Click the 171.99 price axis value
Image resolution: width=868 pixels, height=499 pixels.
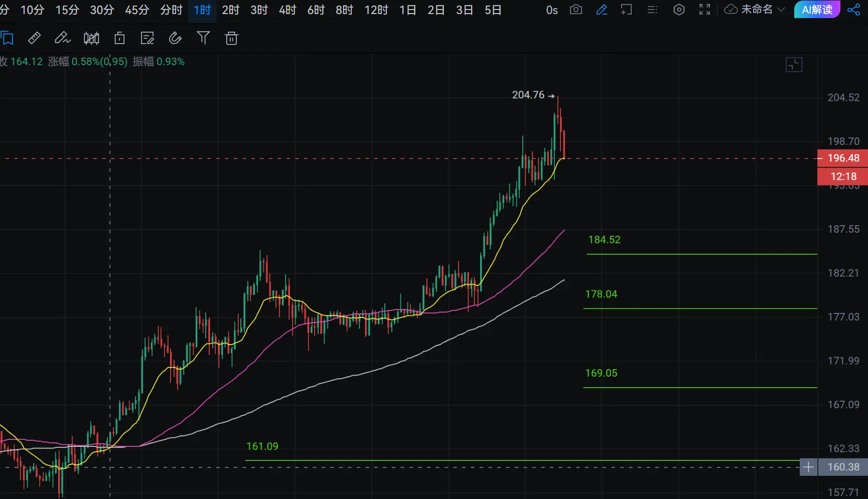pyautogui.click(x=843, y=361)
